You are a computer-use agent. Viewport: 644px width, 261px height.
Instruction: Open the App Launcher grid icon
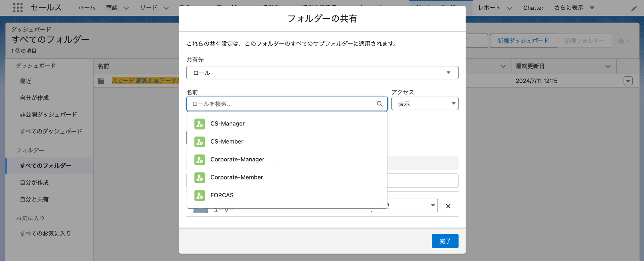tap(18, 7)
